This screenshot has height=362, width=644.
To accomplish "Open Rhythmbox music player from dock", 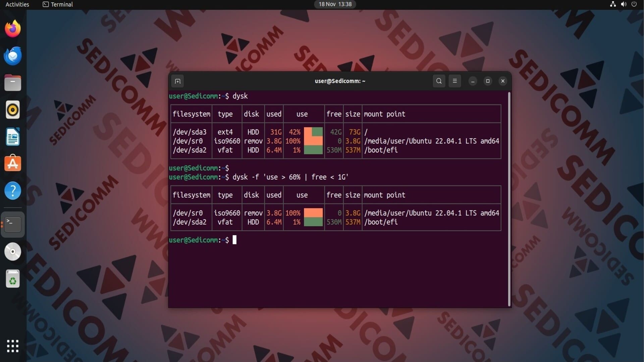I will tap(13, 110).
